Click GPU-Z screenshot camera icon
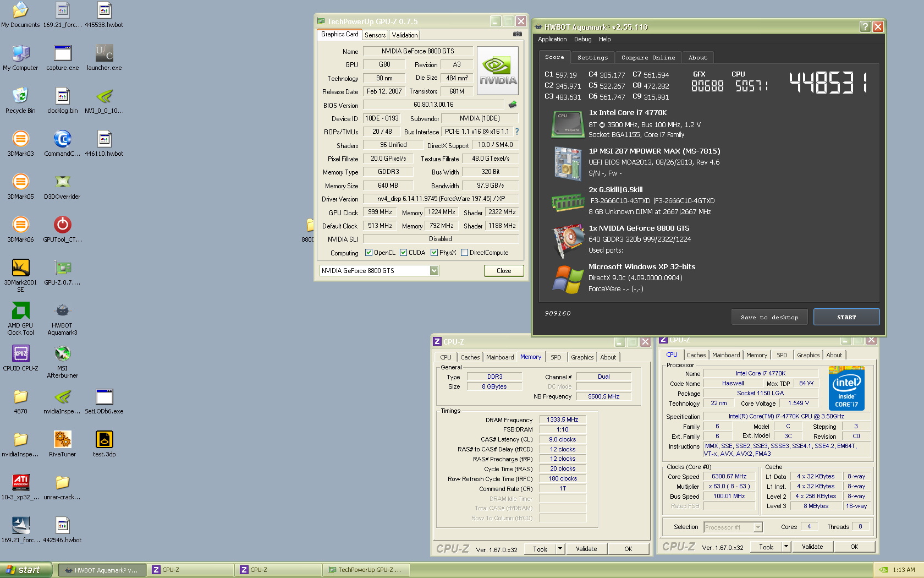 (517, 34)
